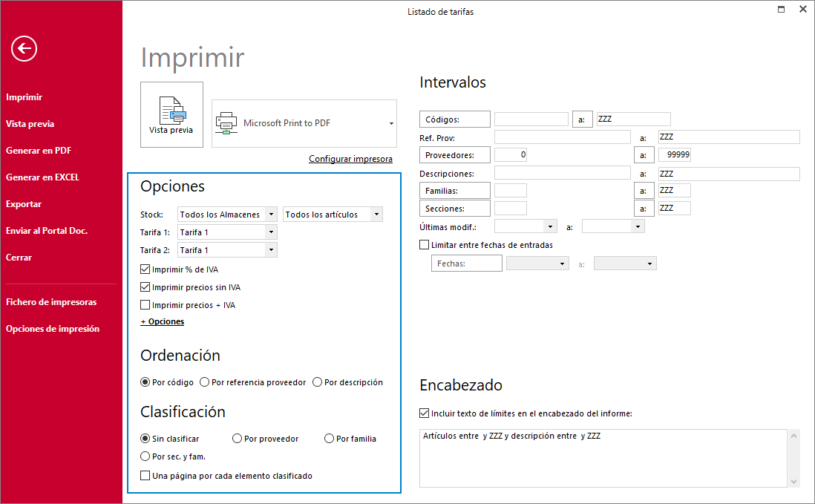Choose Generar en EXCEL

pos(42,177)
